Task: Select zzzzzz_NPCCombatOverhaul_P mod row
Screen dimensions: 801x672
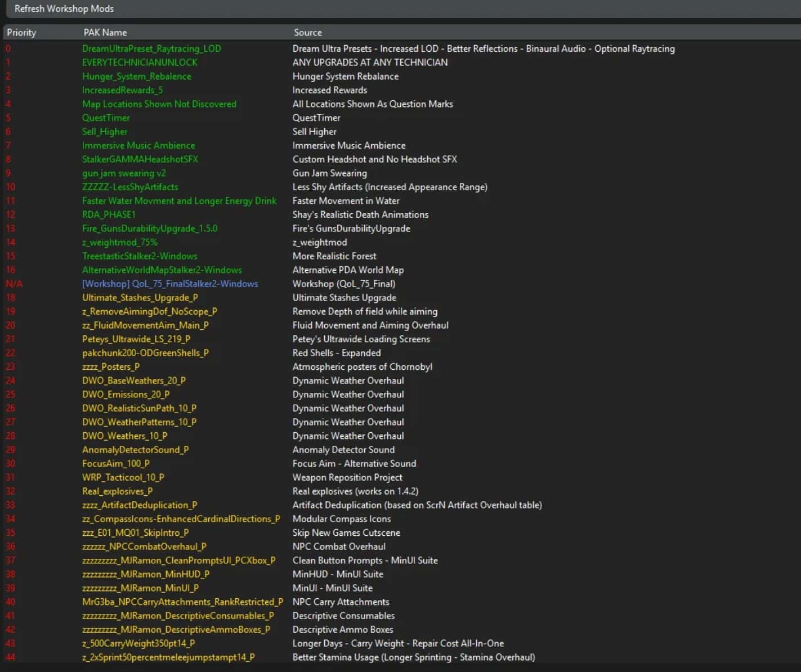Action: (x=144, y=546)
